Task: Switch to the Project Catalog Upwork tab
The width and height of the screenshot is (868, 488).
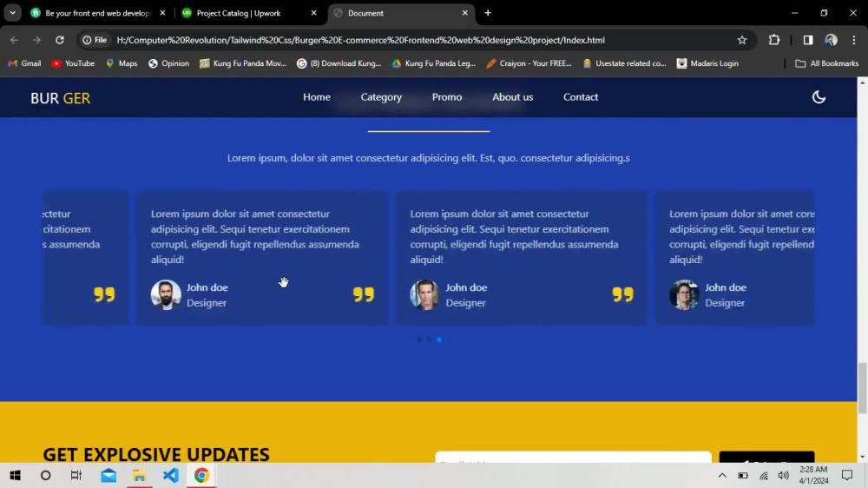Action: click(x=239, y=13)
